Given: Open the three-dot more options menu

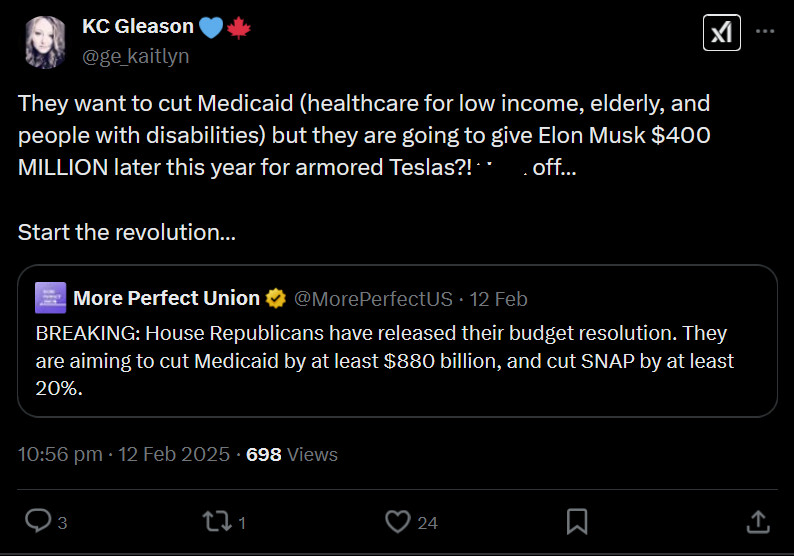Looking at the screenshot, I should coord(764,32).
